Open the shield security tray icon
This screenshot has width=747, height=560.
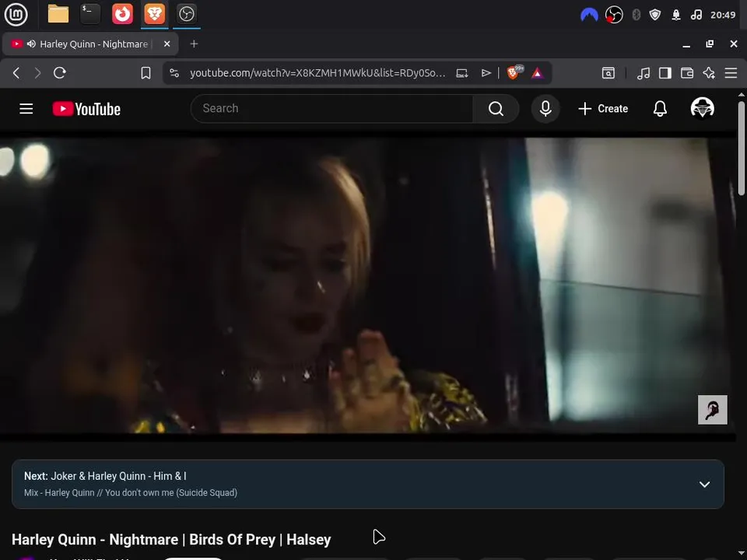[x=655, y=15]
